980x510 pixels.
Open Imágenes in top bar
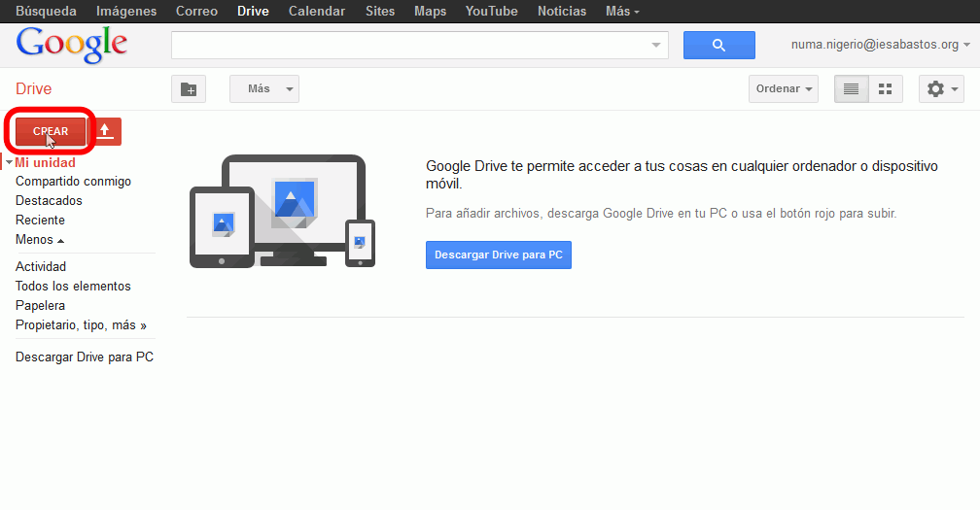coord(126,12)
